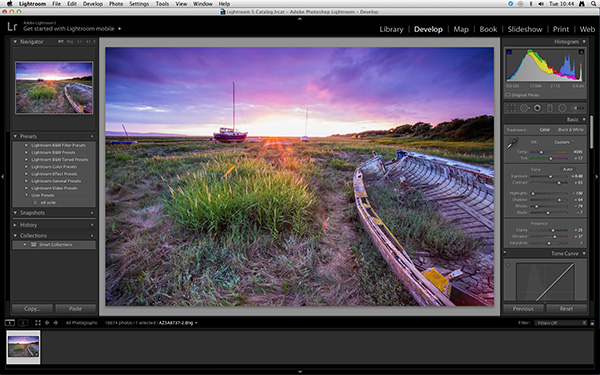The height and width of the screenshot is (375, 600).
Task: Select the Graduated Filter tool icon
Action: pos(549,108)
